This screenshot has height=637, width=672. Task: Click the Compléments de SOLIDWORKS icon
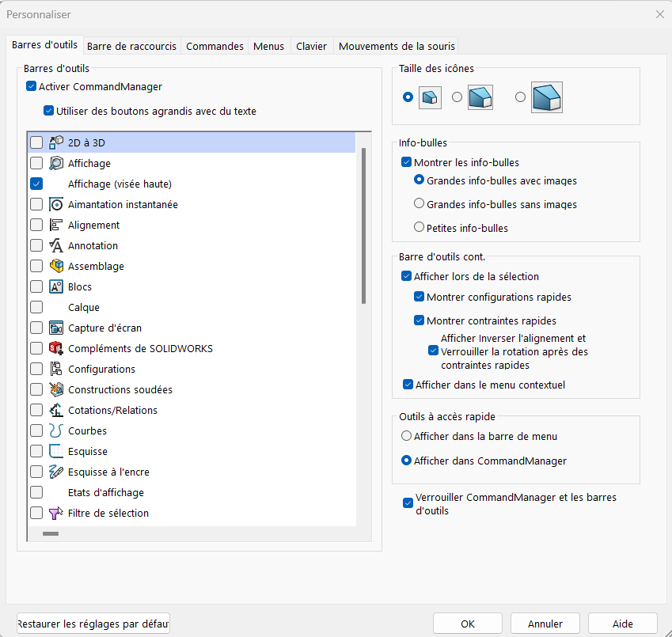pos(56,348)
